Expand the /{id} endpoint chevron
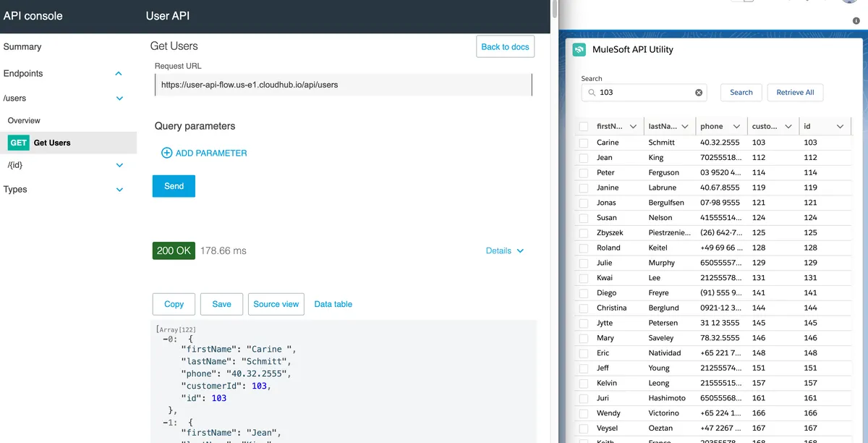This screenshot has height=443, width=868. pos(120,165)
